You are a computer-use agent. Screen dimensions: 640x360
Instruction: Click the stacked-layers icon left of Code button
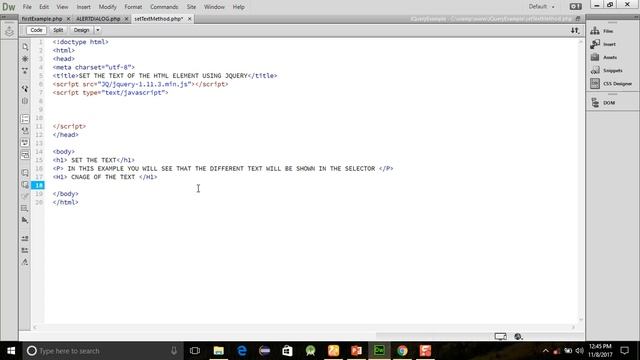[9, 31]
